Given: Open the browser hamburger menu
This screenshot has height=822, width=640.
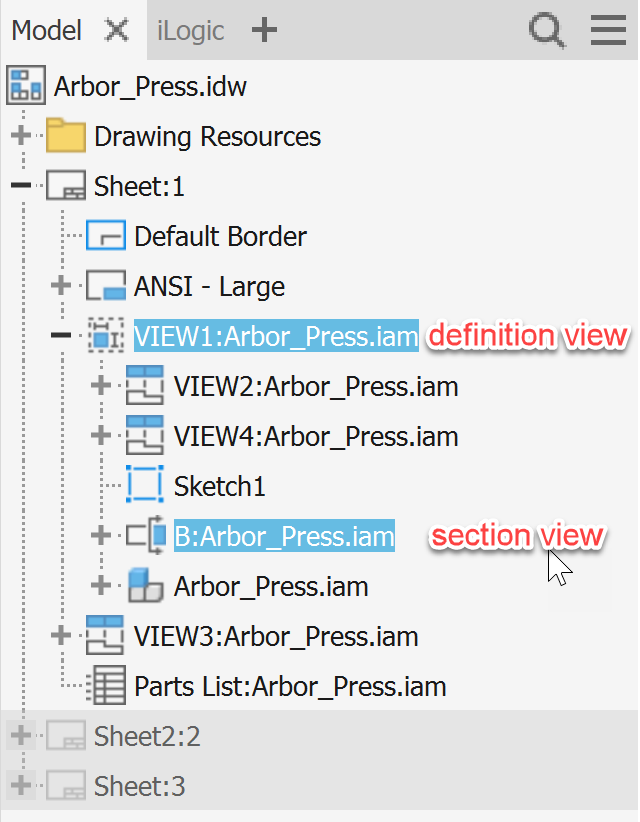Looking at the screenshot, I should [x=607, y=30].
